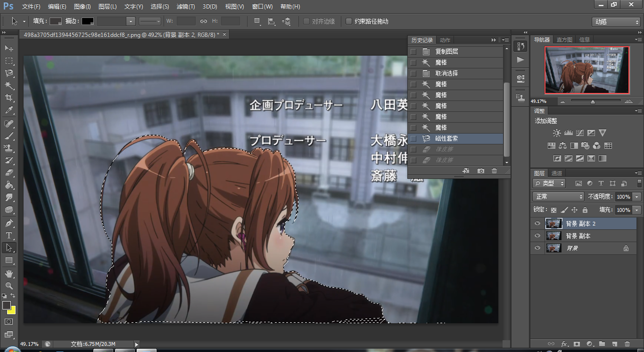Viewport: 644px width, 352px height.
Task: Open the 动感 workspace dropdown
Action: [x=616, y=22]
